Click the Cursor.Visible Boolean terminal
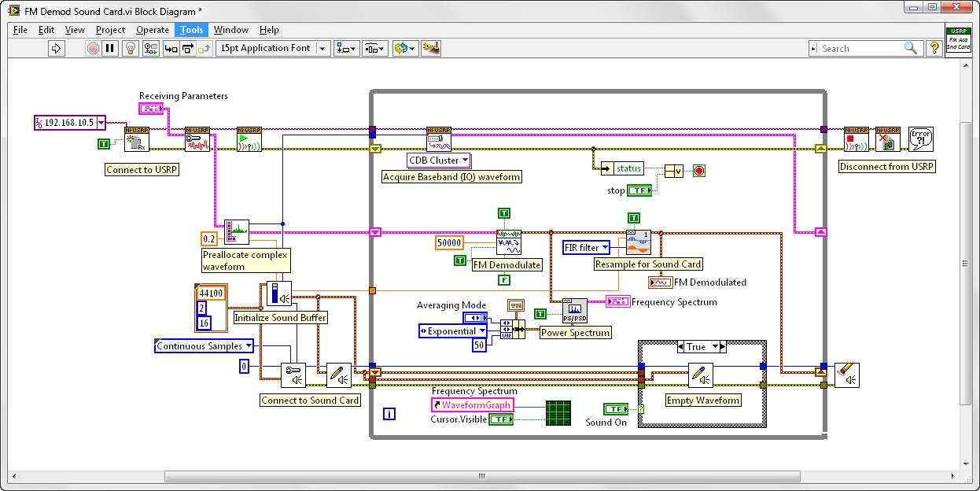Screen dimensions: 980x491 [500, 419]
